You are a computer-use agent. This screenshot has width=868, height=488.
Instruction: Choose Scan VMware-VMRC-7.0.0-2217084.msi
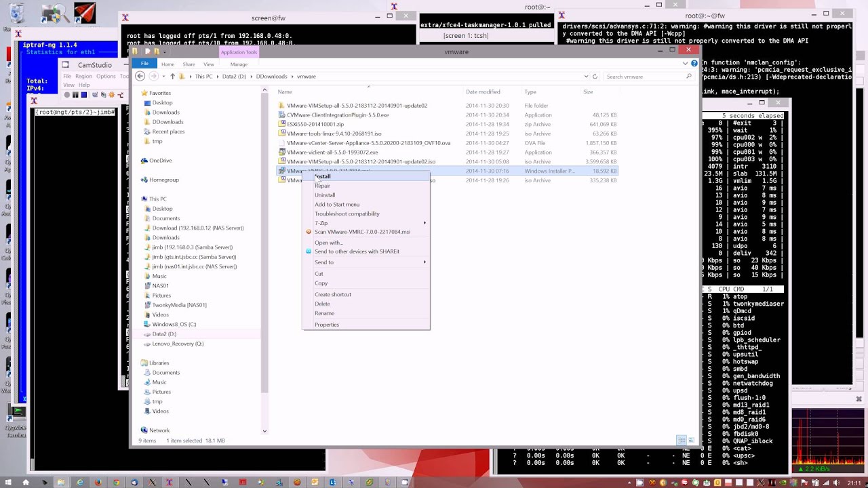(x=362, y=232)
